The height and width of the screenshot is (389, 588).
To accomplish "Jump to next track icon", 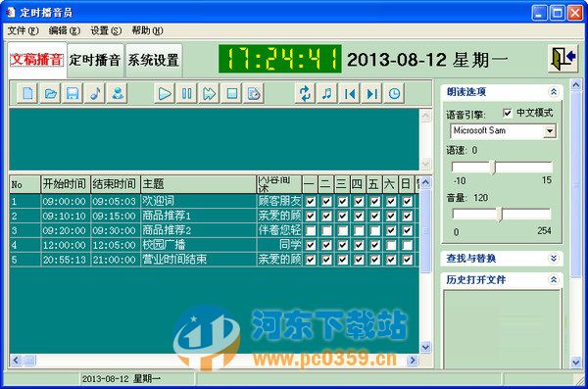I will [x=371, y=93].
